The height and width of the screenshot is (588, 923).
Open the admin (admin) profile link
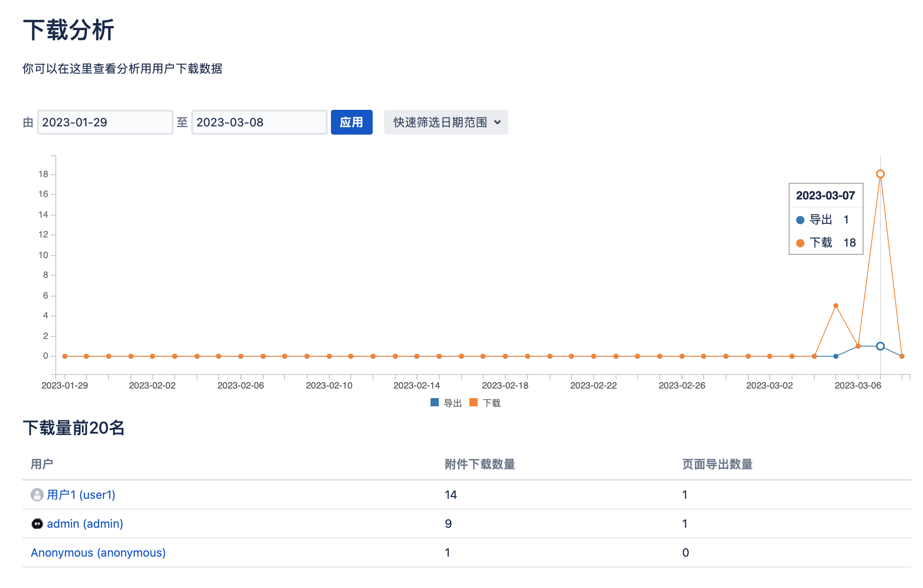tap(85, 524)
